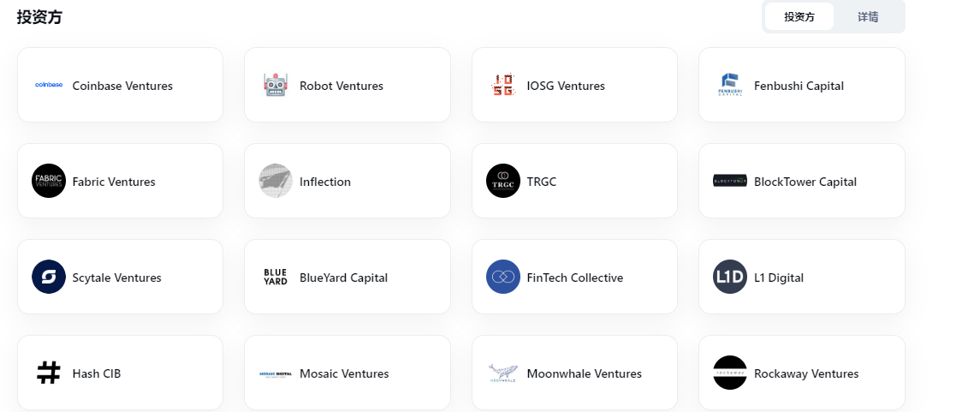The image size is (980, 412).
Task: Click the FinTech Collective blue logo
Action: (x=503, y=277)
